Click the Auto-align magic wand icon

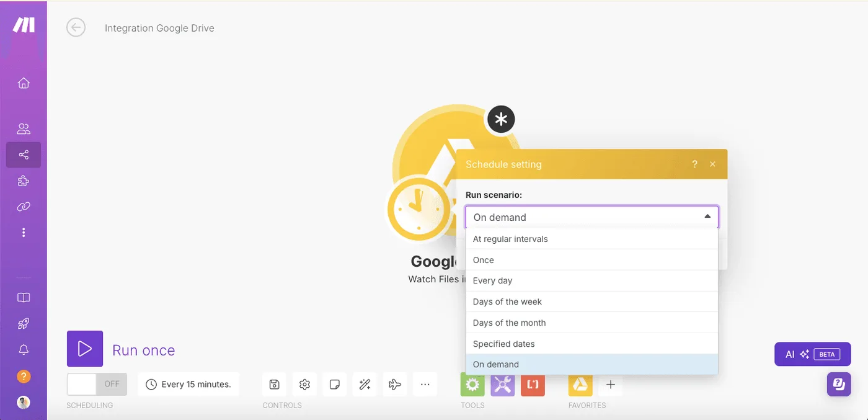coord(365,385)
